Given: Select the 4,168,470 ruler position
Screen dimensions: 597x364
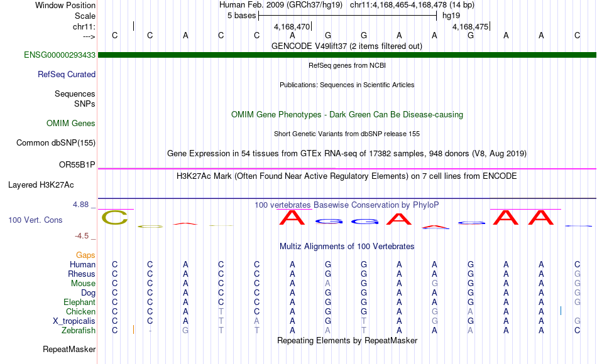Looking at the screenshot, I should [x=292, y=26].
